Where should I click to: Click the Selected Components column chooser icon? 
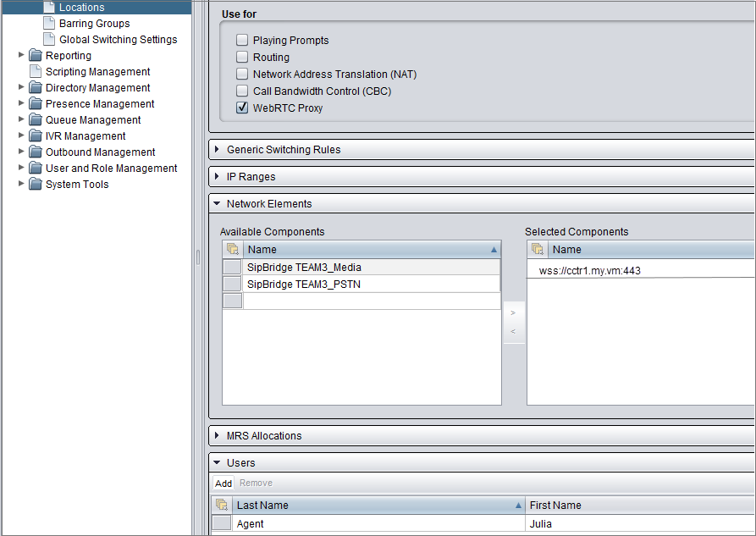(538, 250)
